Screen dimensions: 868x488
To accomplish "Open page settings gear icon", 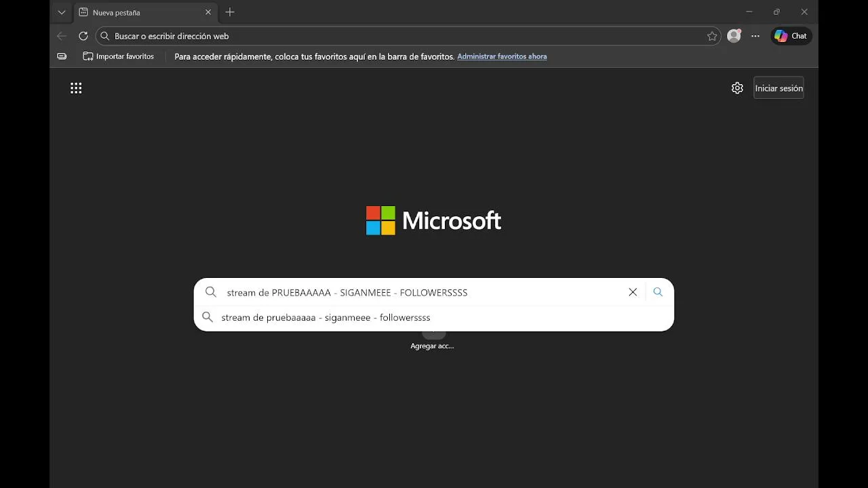I will click(737, 88).
